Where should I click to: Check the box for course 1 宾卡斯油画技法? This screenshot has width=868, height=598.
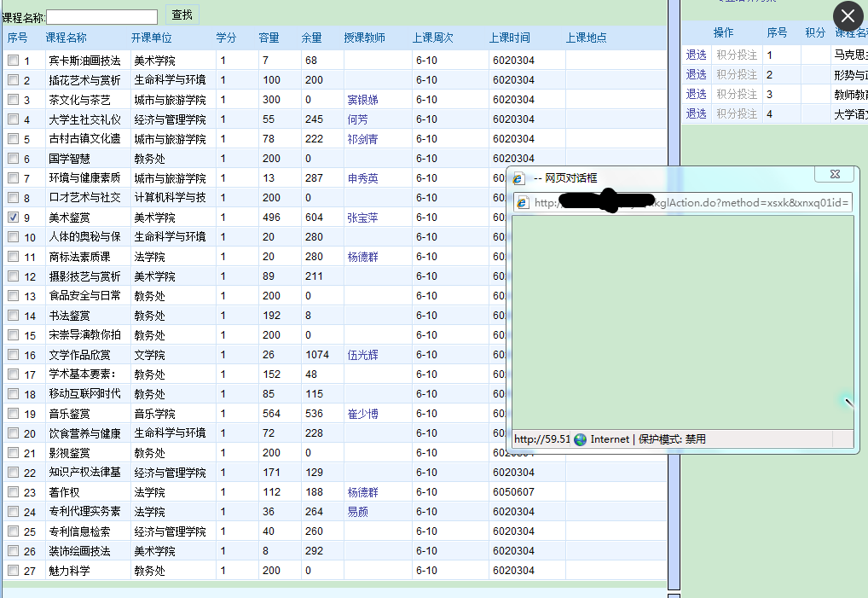coord(14,60)
